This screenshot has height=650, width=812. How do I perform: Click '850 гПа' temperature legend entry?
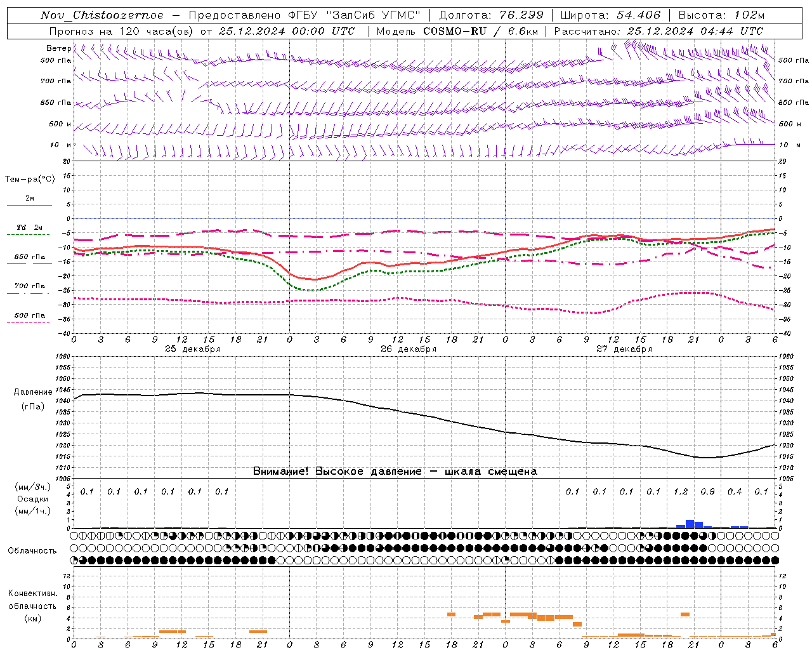coord(29,257)
